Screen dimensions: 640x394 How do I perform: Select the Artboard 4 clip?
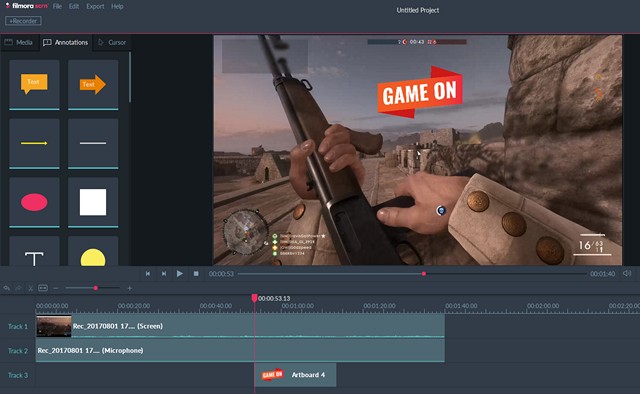pyautogui.click(x=296, y=375)
